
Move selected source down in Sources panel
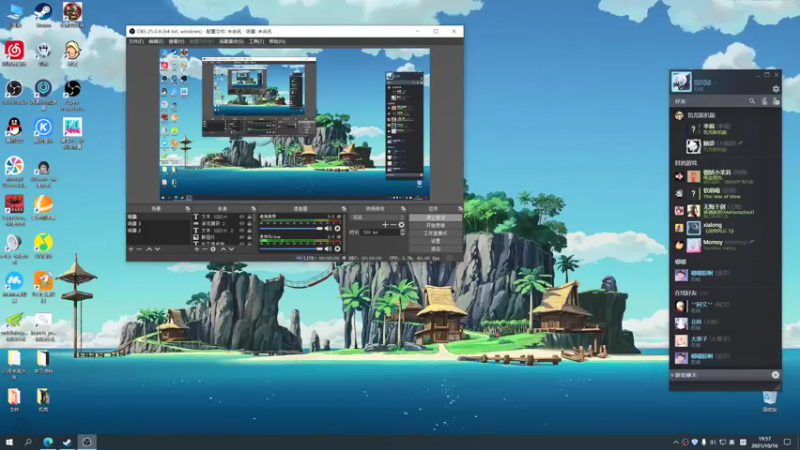[x=231, y=249]
